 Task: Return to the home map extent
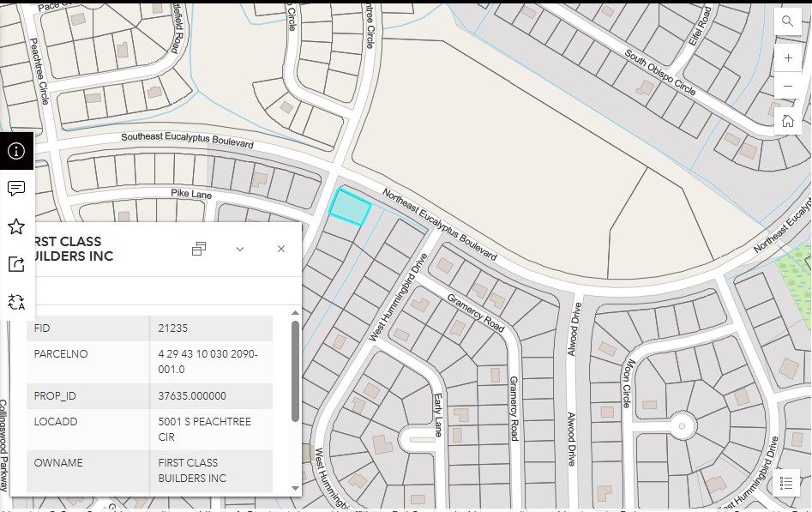point(787,121)
